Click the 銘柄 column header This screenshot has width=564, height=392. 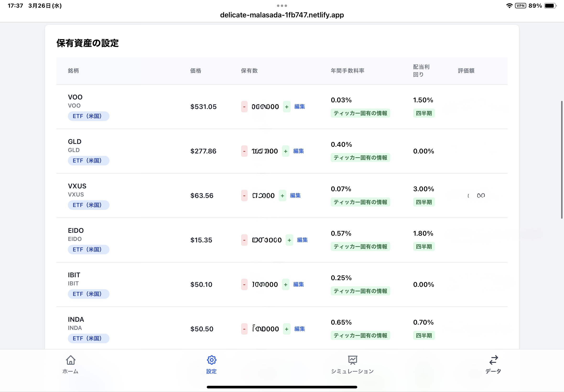(x=73, y=71)
